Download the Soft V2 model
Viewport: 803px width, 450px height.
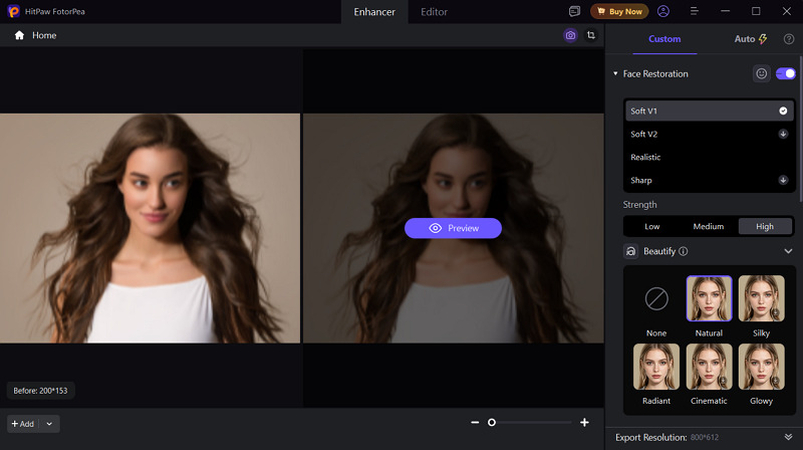[783, 134]
